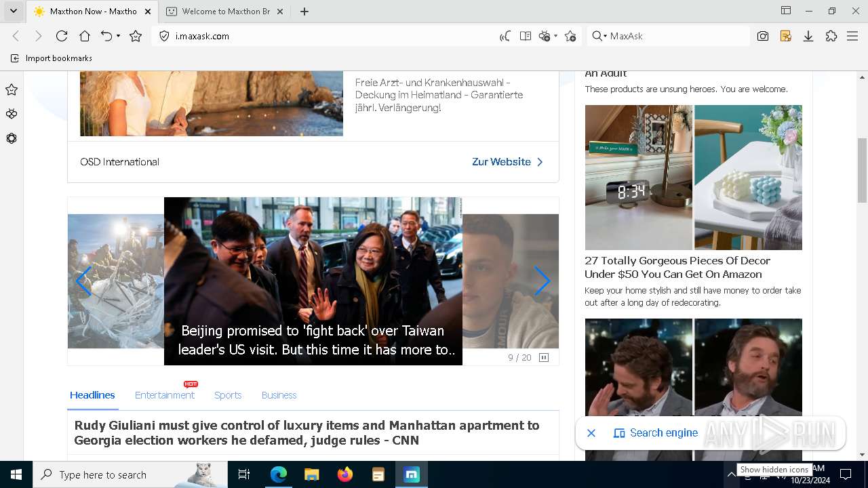
Task: Open the second sidebar panel icon
Action: click(12, 114)
